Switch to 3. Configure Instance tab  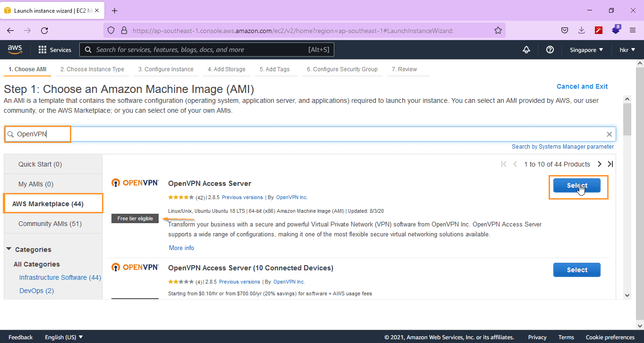pos(166,69)
